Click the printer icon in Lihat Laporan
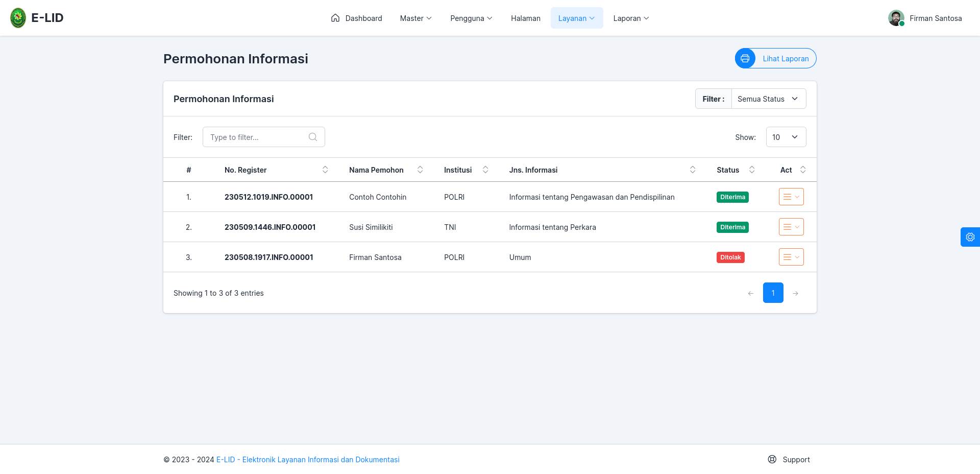This screenshot has height=474, width=980. [x=745, y=58]
